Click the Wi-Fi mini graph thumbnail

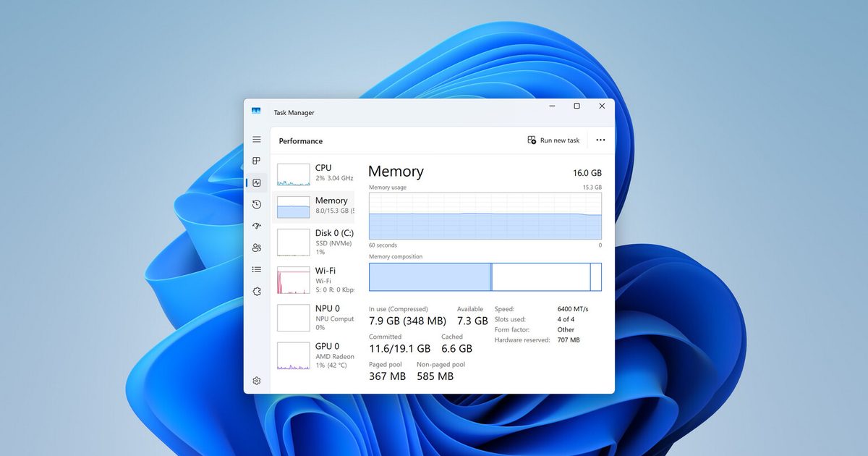point(294,280)
